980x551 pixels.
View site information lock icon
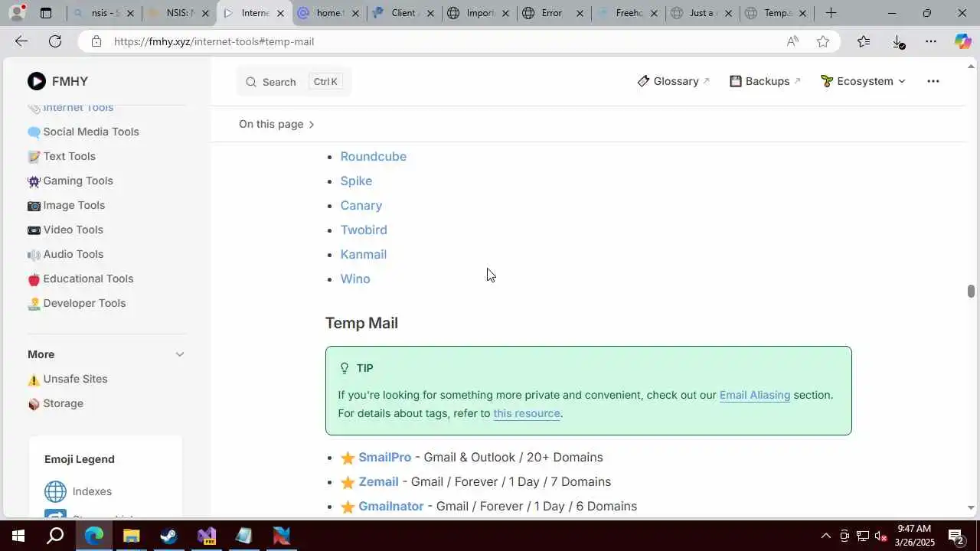(96, 41)
